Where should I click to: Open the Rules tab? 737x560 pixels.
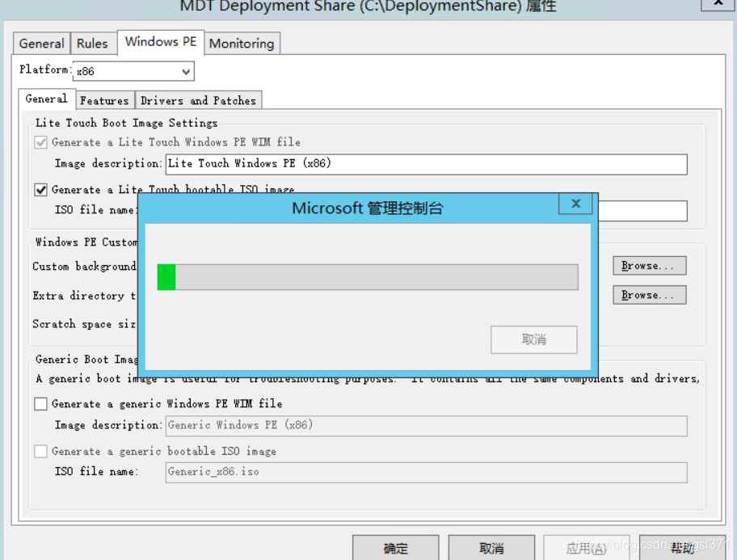92,44
